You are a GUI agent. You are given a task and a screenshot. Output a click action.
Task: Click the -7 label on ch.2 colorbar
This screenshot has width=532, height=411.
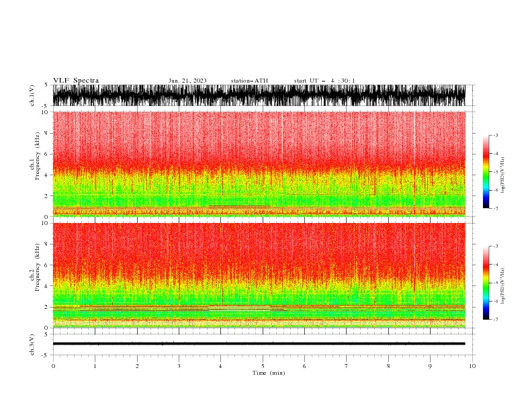click(x=496, y=320)
